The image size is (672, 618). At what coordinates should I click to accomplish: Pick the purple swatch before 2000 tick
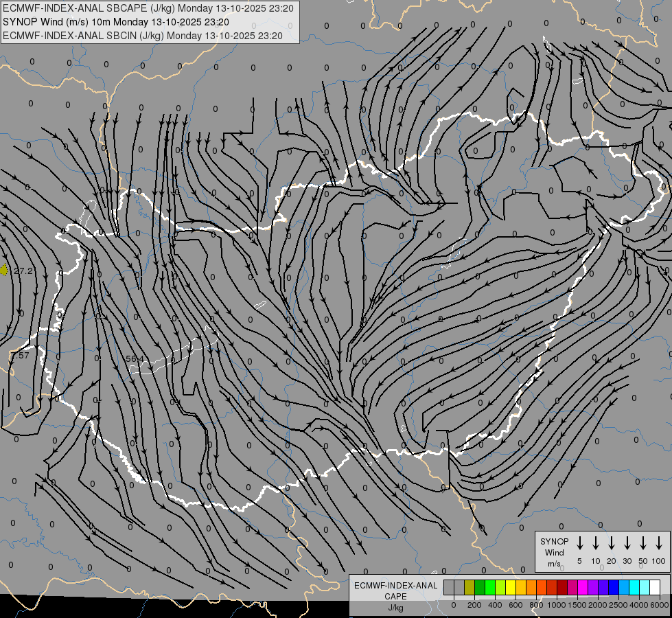tap(594, 587)
